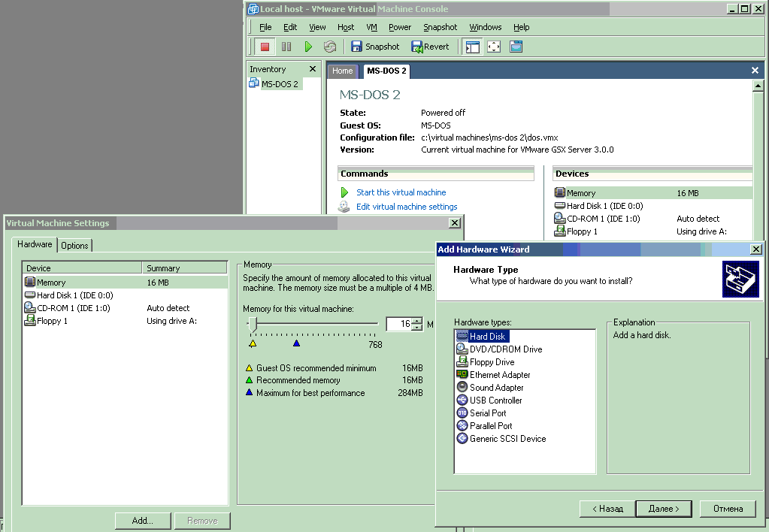Click the Device column header
This screenshot has height=532, width=769.
pyautogui.click(x=83, y=268)
